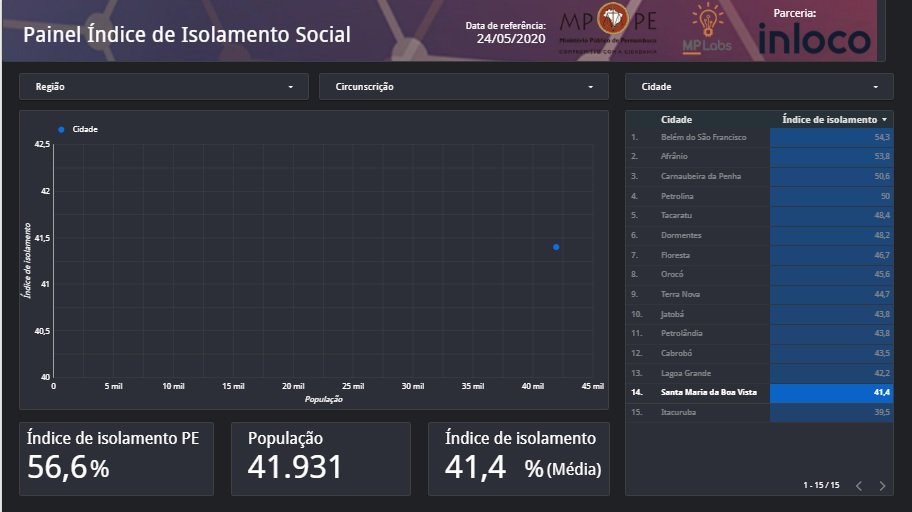Click the MP Labs lightbulb logo
Viewport: 912px width, 512px height.
pos(705,28)
